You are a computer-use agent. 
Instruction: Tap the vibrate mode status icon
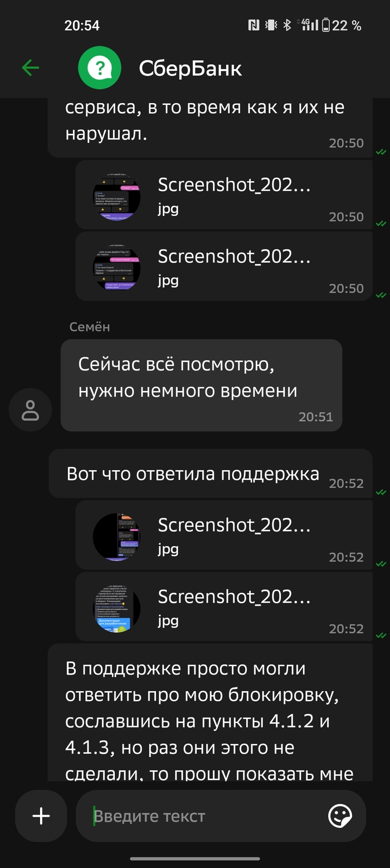coord(271,25)
